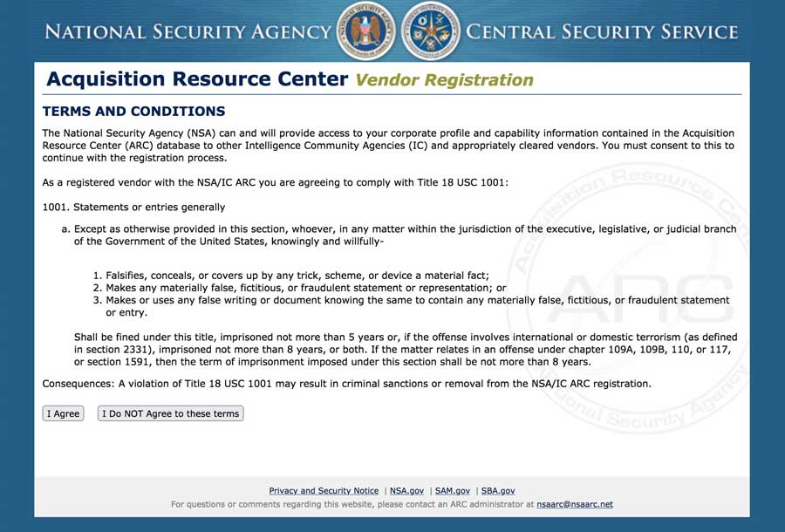Click the second list item on fraudulent statements

[x=305, y=287]
